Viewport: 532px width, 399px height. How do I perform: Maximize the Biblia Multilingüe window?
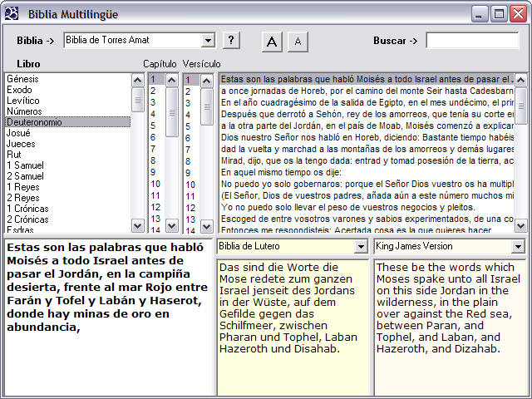(499, 14)
